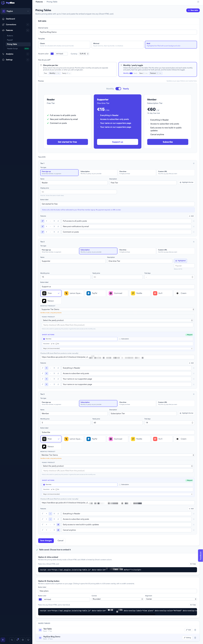Screen dimensions: 203x644
Task: Click Save changes button
Action: (46, 541)
